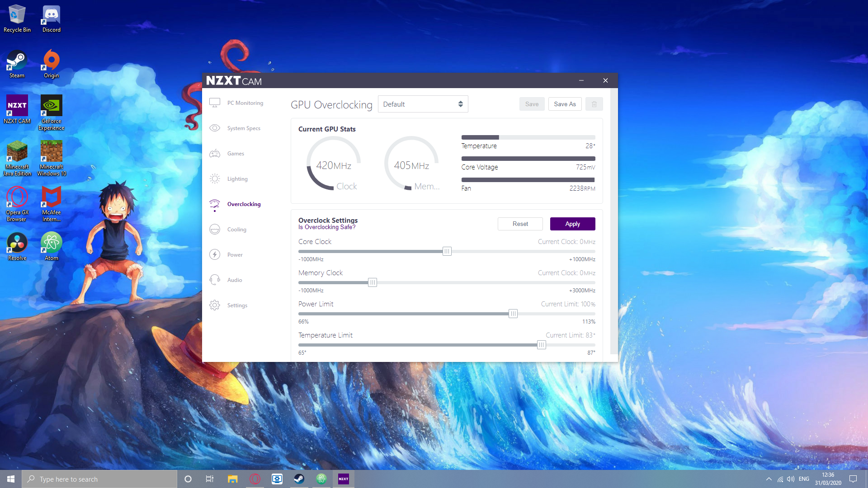Click the Settings gear icon in sidebar

point(215,305)
